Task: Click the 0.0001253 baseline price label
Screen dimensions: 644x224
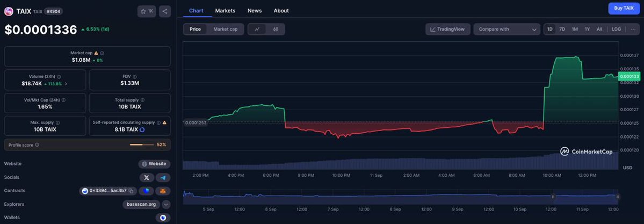Action: [195, 122]
